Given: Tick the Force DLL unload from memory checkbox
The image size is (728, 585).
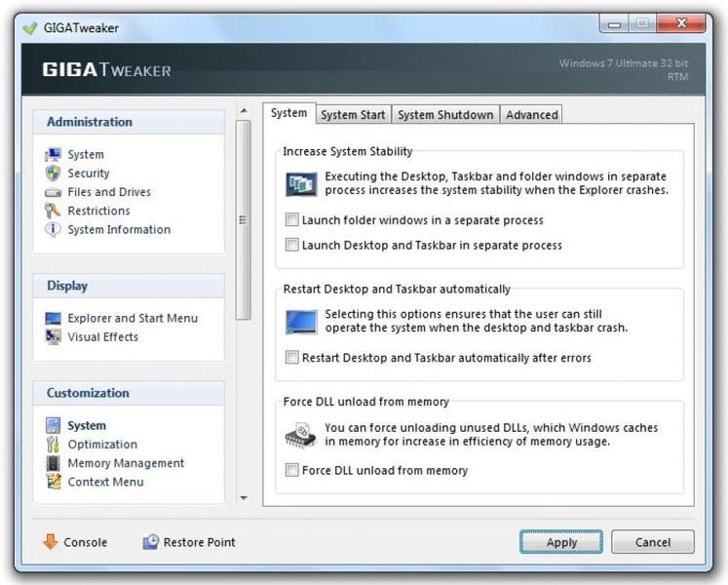Looking at the screenshot, I should point(291,470).
